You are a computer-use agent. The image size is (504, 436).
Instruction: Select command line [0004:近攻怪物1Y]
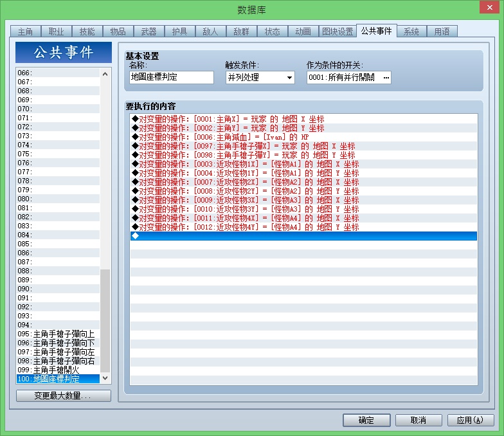click(303, 173)
